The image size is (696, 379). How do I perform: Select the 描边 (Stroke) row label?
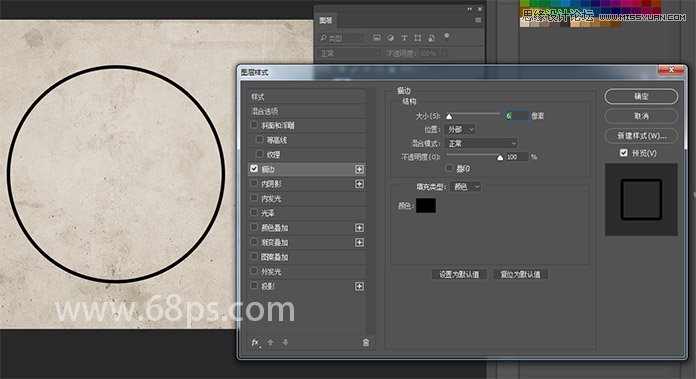[x=268, y=169]
